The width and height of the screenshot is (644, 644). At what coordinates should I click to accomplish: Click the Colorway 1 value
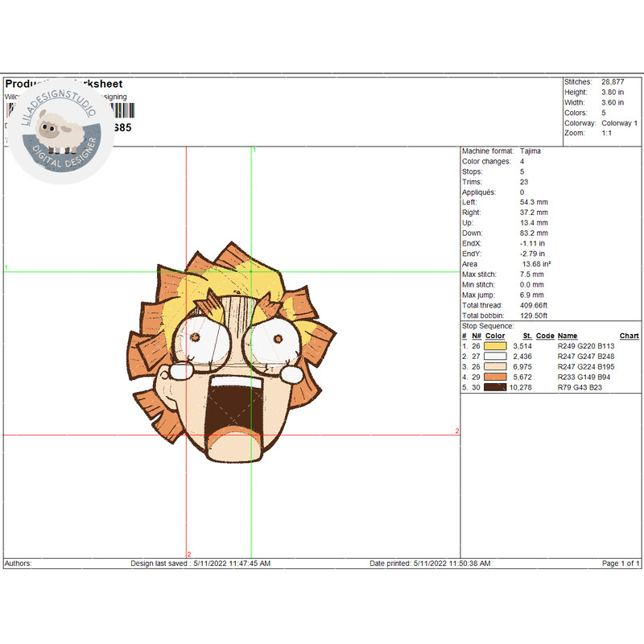619,123
